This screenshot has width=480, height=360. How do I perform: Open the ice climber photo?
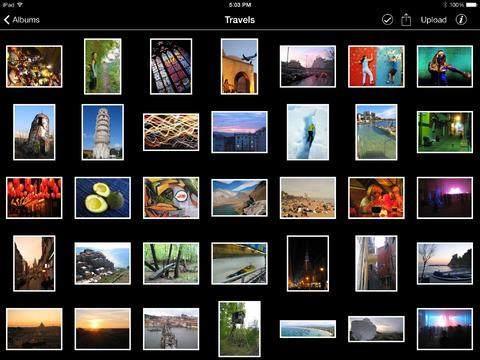click(x=308, y=132)
